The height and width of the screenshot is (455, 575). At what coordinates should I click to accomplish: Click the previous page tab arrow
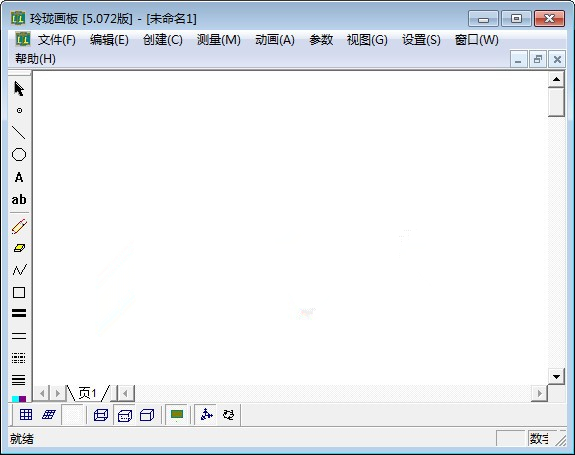click(x=42, y=393)
